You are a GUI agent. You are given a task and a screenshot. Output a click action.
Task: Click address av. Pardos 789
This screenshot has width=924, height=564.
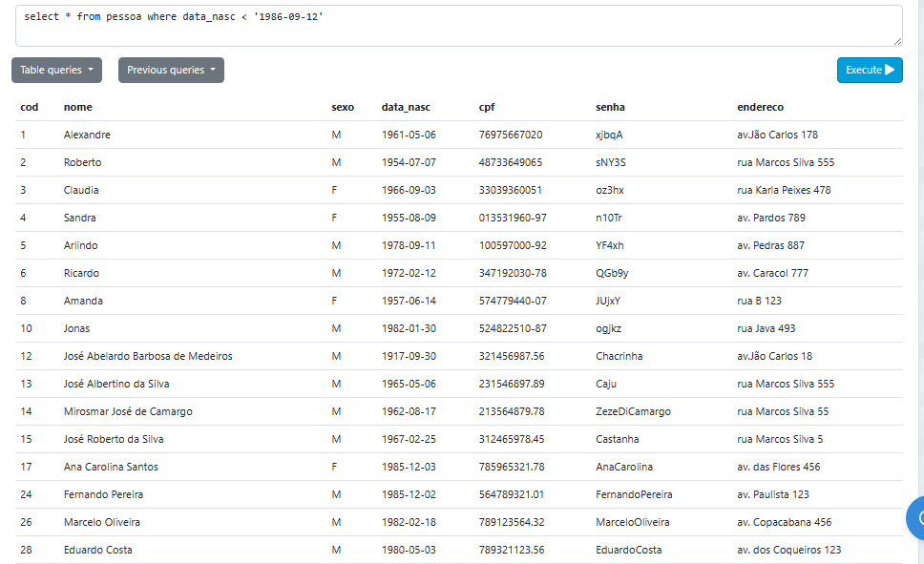pos(770,218)
